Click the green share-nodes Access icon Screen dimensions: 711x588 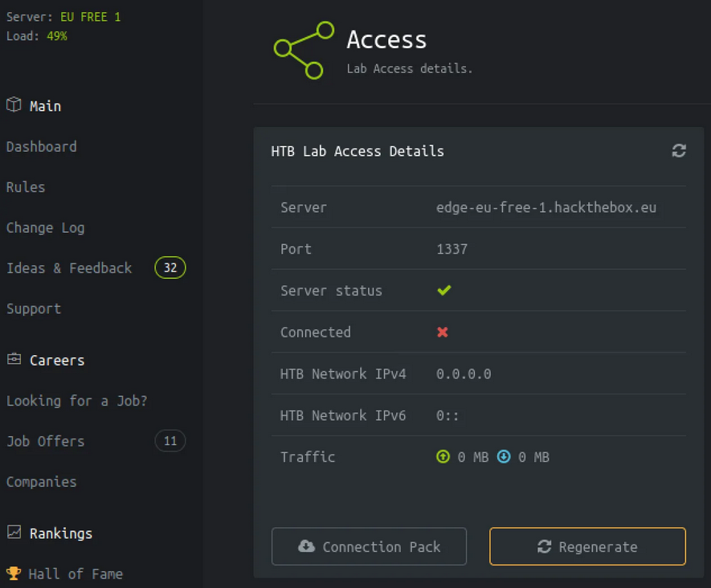[x=304, y=51]
